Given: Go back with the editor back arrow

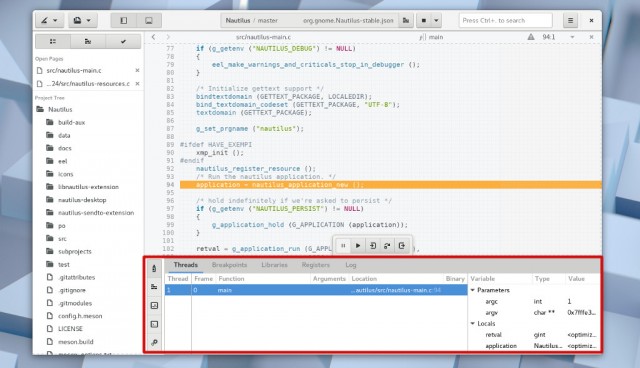Looking at the screenshot, I should pyautogui.click(x=153, y=37).
